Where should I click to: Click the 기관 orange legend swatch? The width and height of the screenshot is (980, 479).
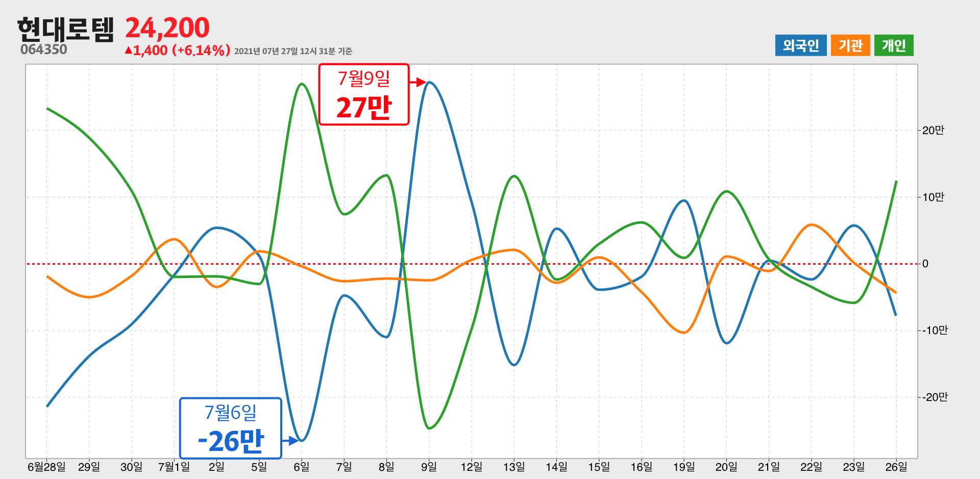pos(850,45)
